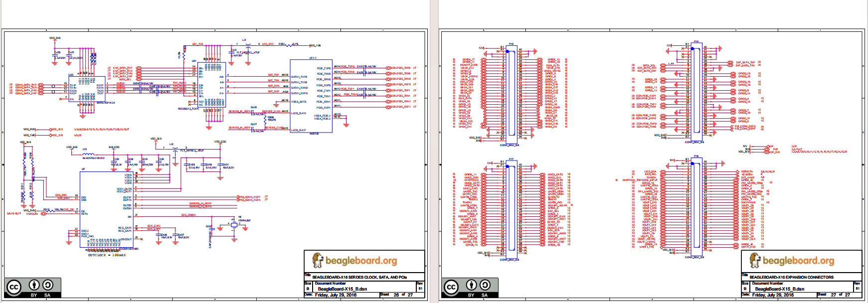
Task: Click the Creative Commons CC icon on sheet 26
Action: 14,288
